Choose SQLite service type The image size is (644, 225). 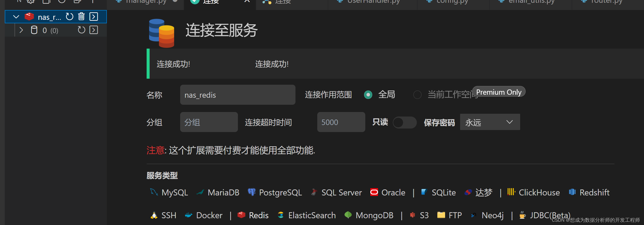pyautogui.click(x=438, y=192)
